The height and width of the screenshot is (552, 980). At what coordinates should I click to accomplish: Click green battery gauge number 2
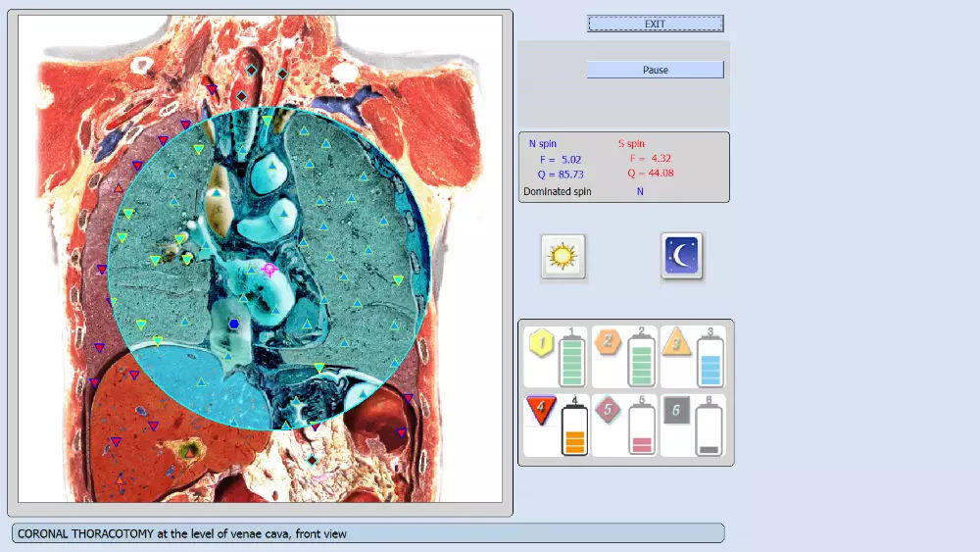[x=641, y=362]
